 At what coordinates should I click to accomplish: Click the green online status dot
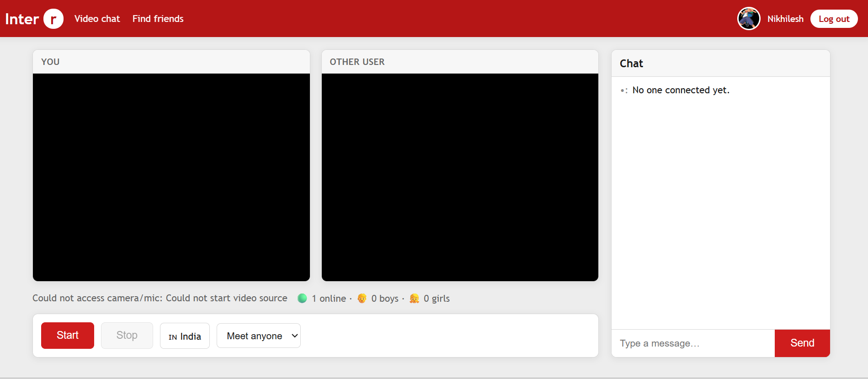point(302,299)
